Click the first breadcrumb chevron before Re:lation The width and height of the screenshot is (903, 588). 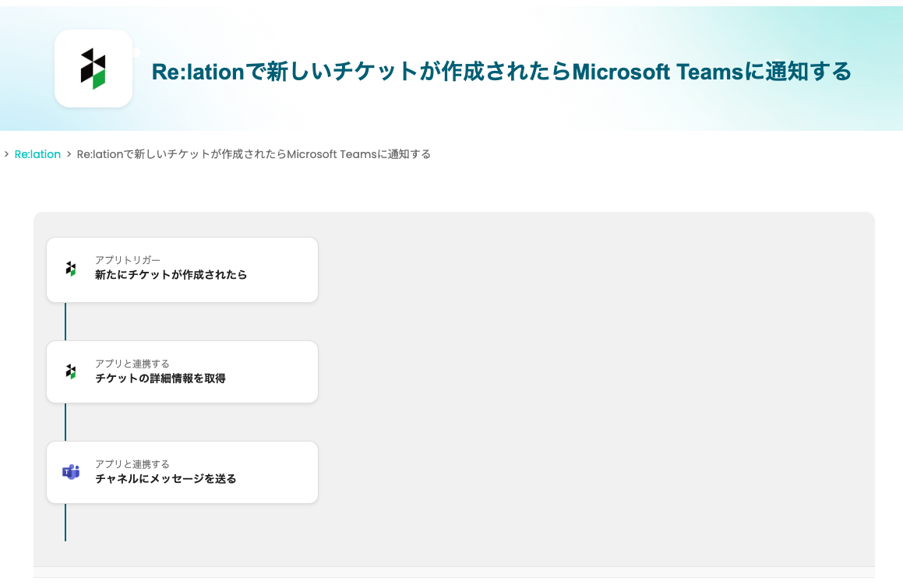click(6, 154)
